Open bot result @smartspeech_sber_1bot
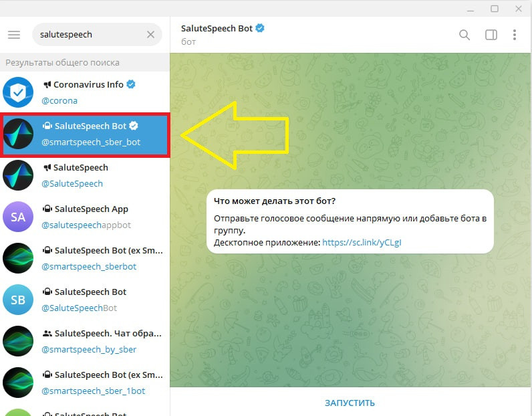532x416 pixels. coord(85,383)
